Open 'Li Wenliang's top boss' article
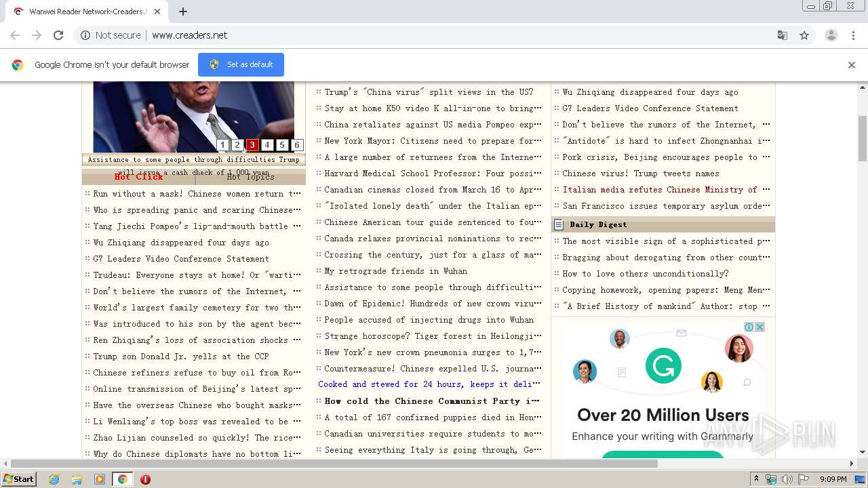The width and height of the screenshot is (868, 488). [197, 422]
